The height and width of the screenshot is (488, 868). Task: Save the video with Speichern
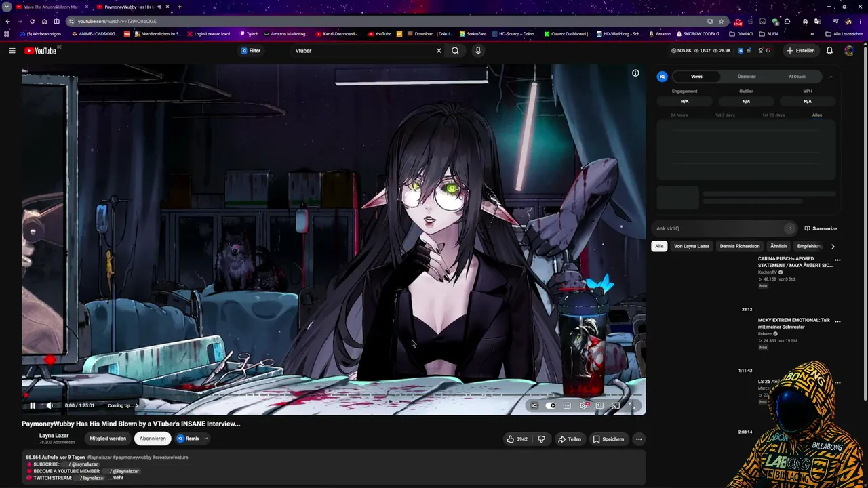[608, 439]
